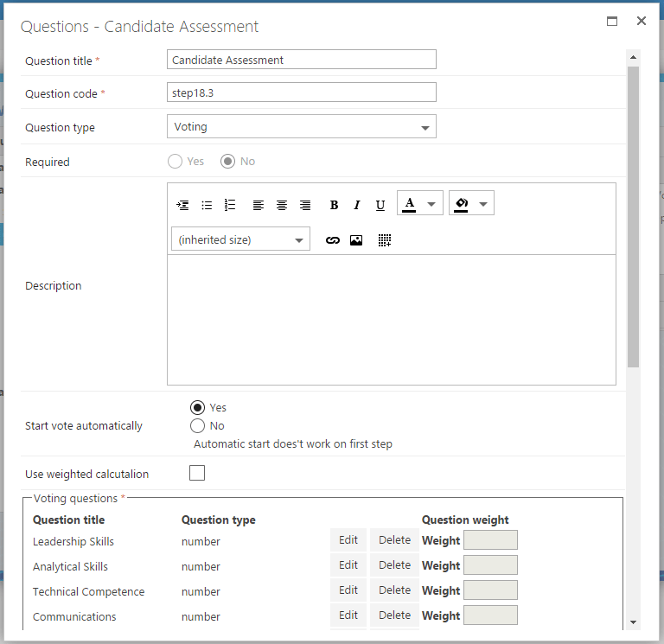Click the dialog scrollbar down arrow
The height and width of the screenshot is (644, 664).
[633, 622]
